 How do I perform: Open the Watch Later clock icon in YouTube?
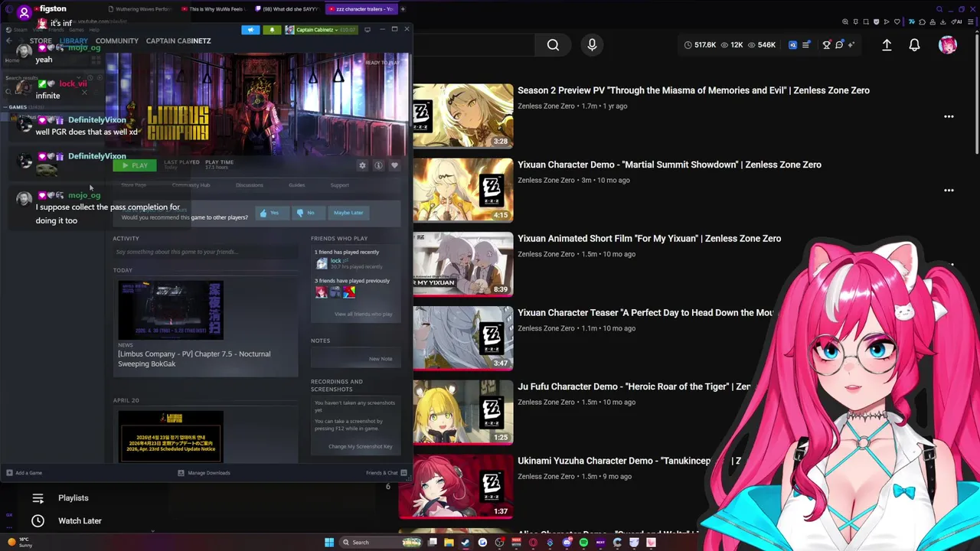click(x=38, y=521)
